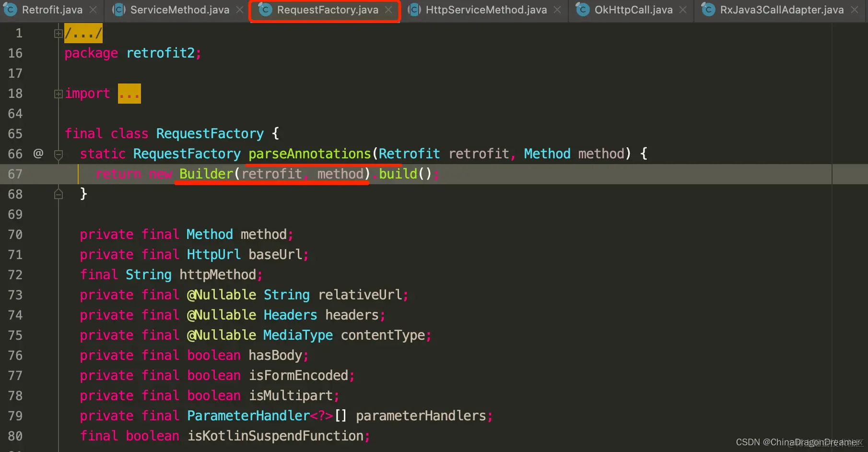Click the @ gutter icon on line 66

pyautogui.click(x=38, y=154)
